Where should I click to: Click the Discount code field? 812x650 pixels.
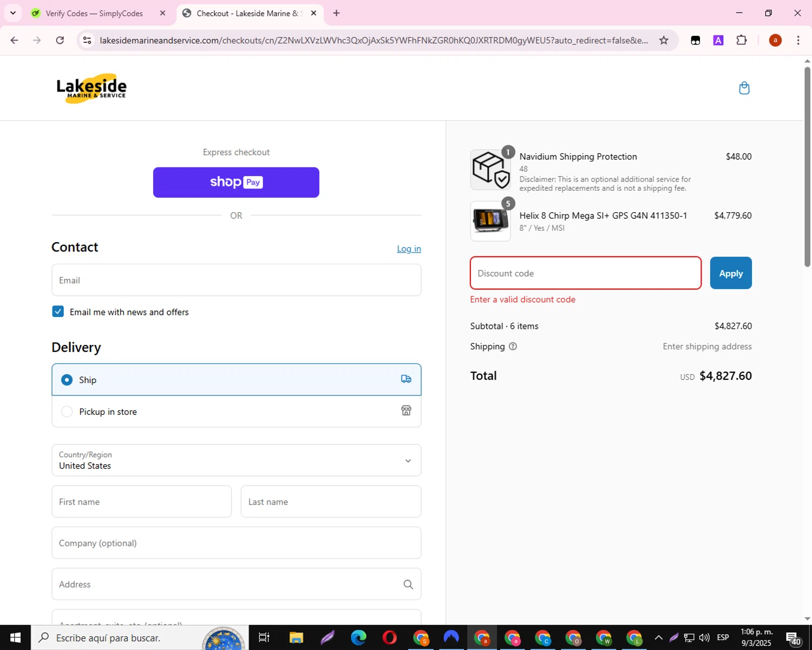pyautogui.click(x=586, y=273)
